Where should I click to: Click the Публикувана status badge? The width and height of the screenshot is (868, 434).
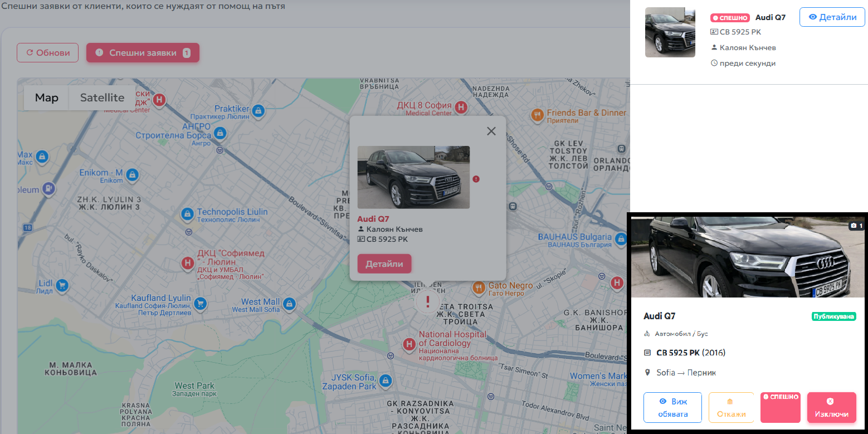click(833, 316)
